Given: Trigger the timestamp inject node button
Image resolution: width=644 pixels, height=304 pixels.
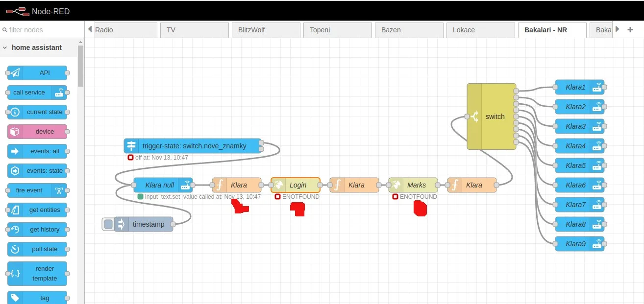Looking at the screenshot, I should coord(108,224).
